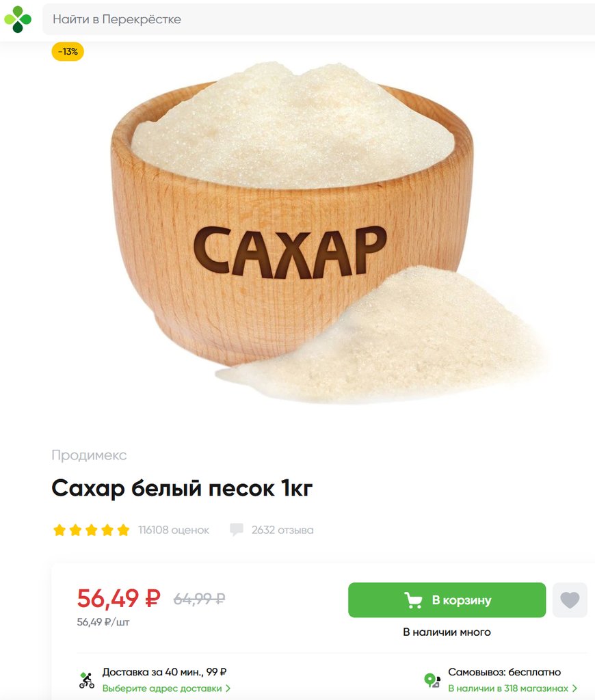Click the five-star rating stars
Image resolution: width=595 pixels, height=700 pixels.
[x=91, y=530]
